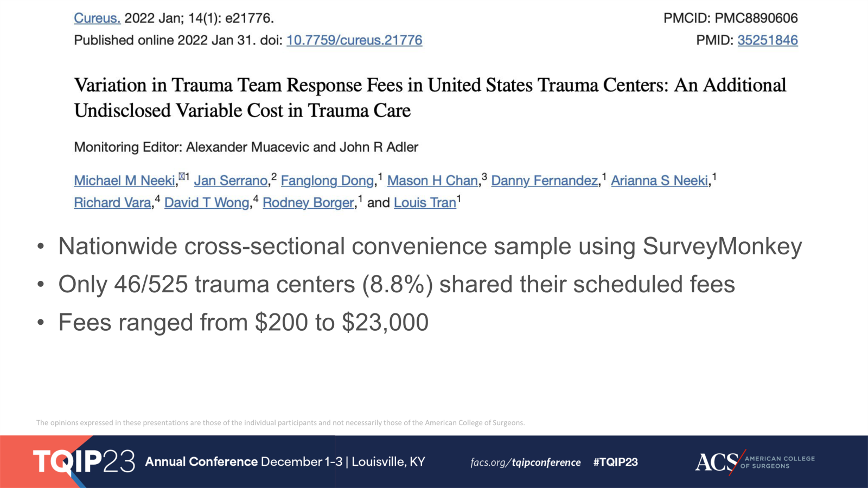Click the #TQIP23 hashtag
868x488 pixels.
pyautogui.click(x=615, y=462)
